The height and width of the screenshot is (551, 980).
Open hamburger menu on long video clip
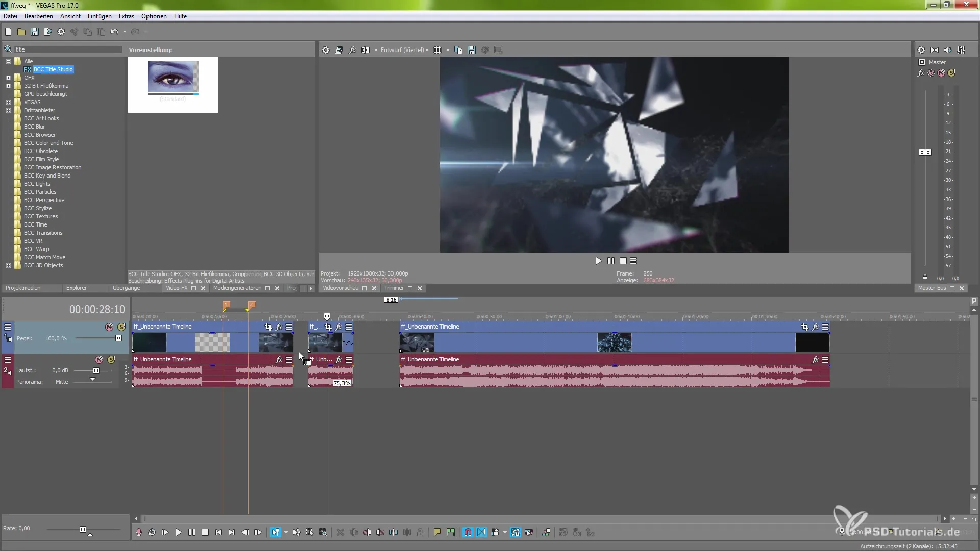(825, 327)
